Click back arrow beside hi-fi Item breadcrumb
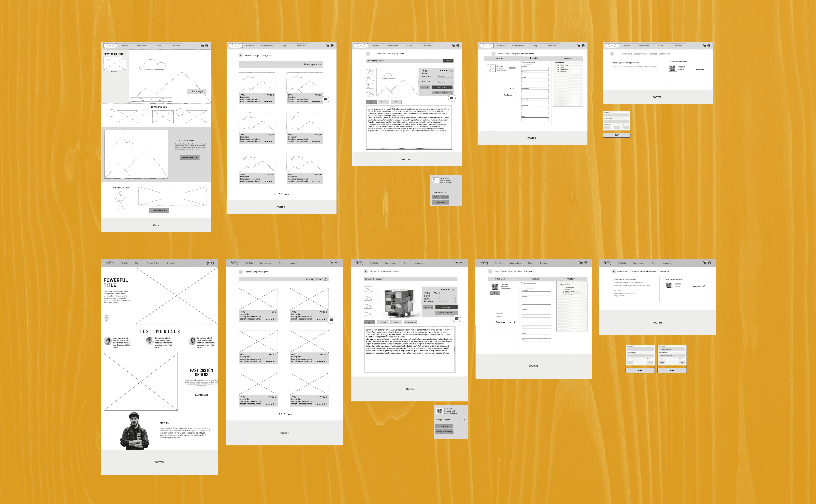 (366, 271)
